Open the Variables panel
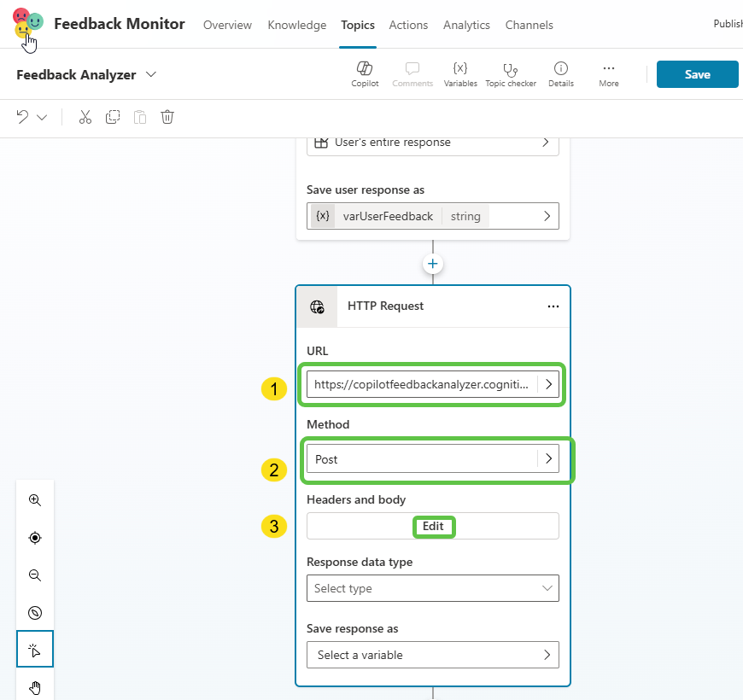 (460, 73)
